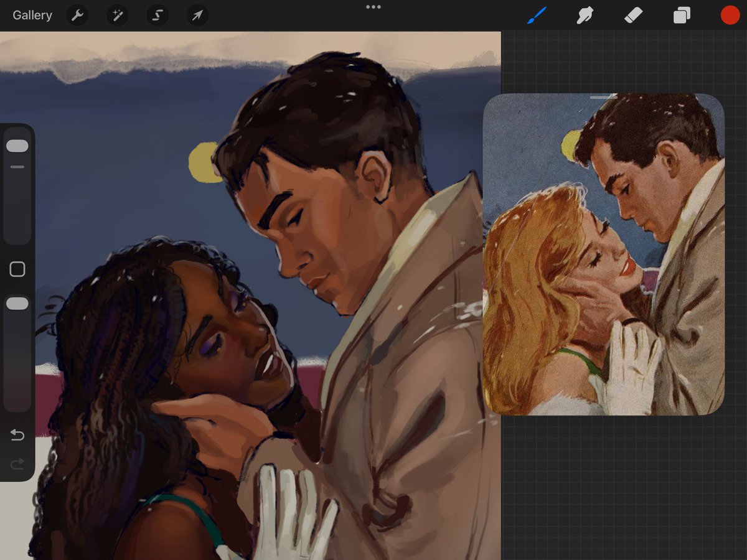
Task: Open the Actions wrench menu
Action: pyautogui.click(x=77, y=15)
